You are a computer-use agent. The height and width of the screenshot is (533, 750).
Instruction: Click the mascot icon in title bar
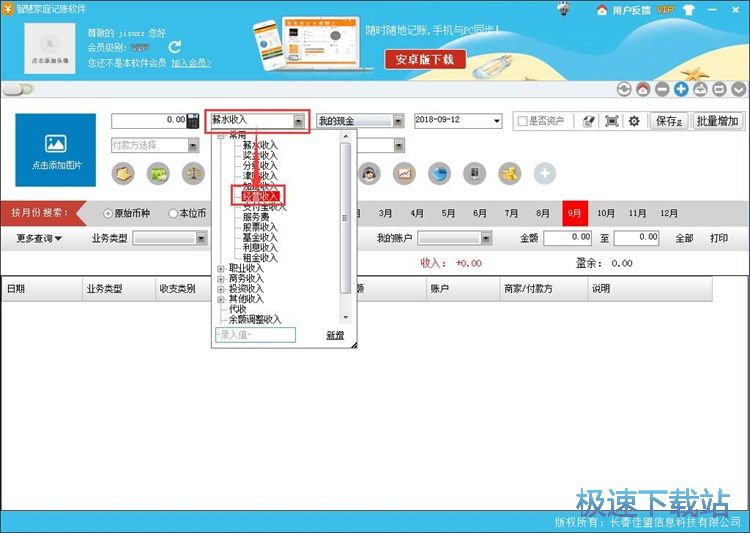pos(563,9)
